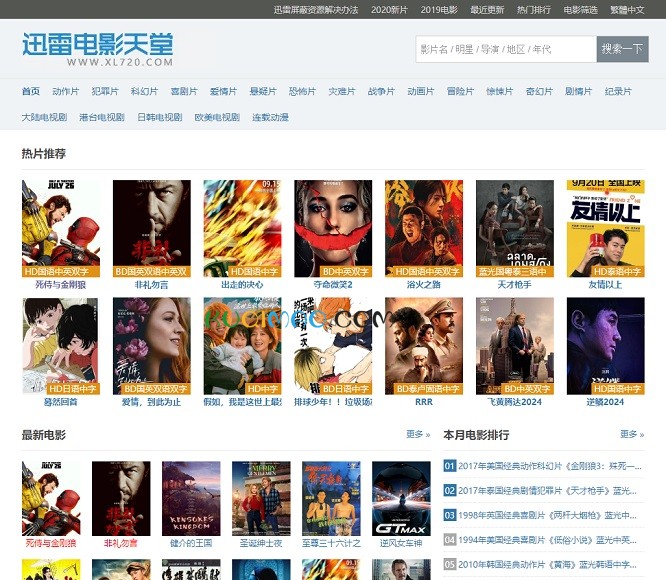Open 死侍与金刚狼 poster in 热片推荐
Image resolution: width=666 pixels, height=580 pixels.
[61, 228]
